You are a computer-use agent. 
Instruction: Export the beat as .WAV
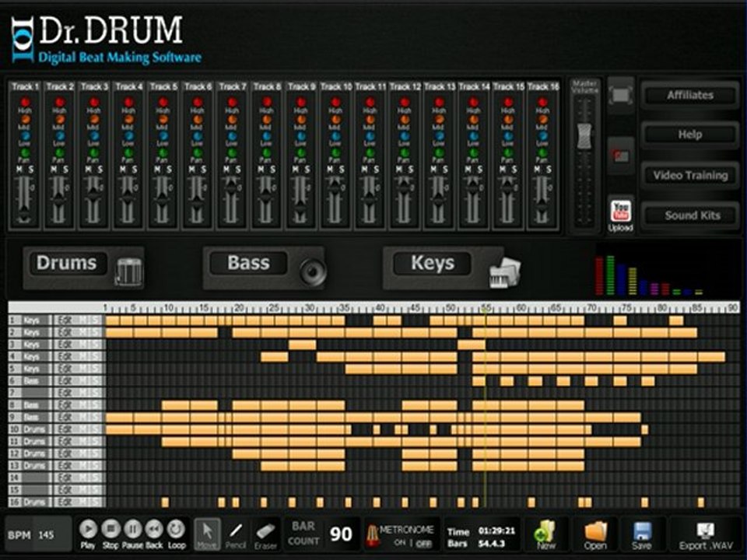click(x=706, y=534)
